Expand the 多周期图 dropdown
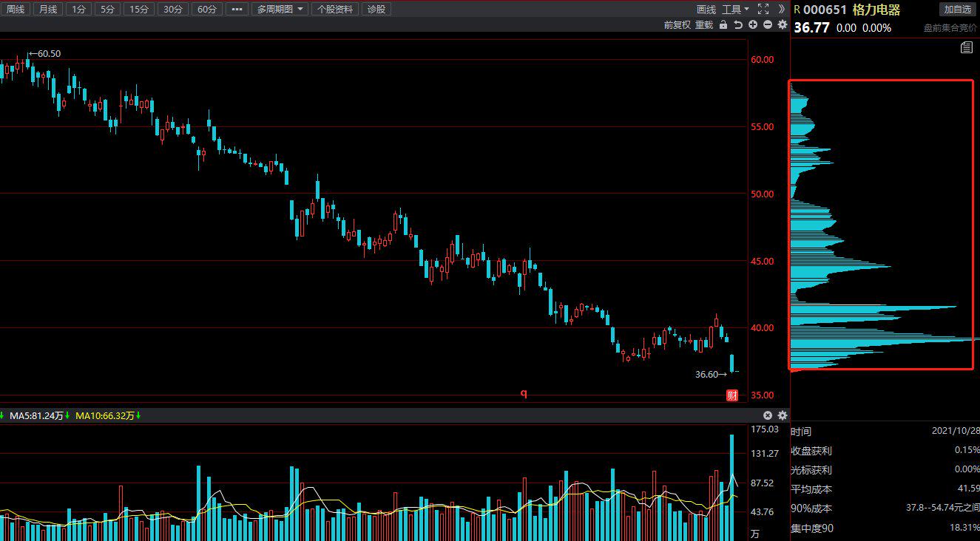The height and width of the screenshot is (541, 980). tap(281, 9)
